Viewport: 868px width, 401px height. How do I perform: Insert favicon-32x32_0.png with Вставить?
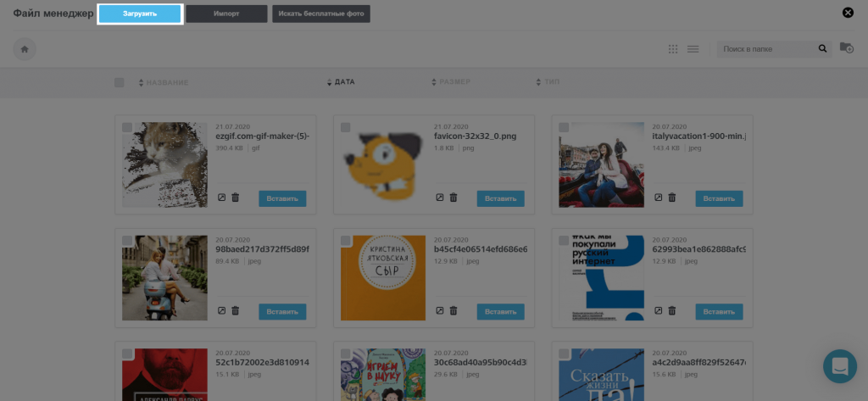[x=500, y=198]
